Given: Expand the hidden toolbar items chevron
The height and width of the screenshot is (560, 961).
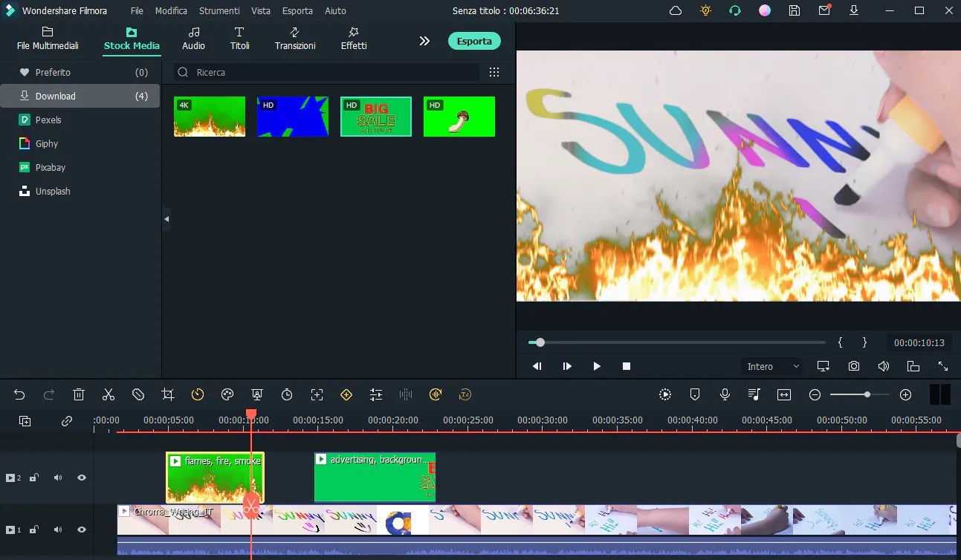Looking at the screenshot, I should tap(424, 41).
